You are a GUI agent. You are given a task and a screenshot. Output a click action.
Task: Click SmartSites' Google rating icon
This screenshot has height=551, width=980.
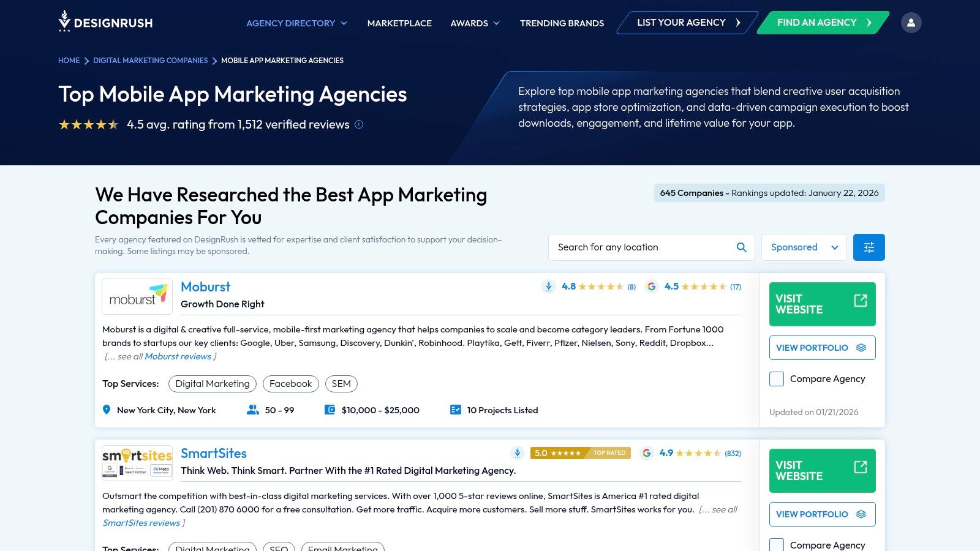(646, 453)
